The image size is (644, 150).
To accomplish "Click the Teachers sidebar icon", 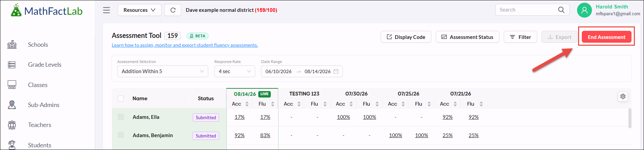I will coord(12,125).
